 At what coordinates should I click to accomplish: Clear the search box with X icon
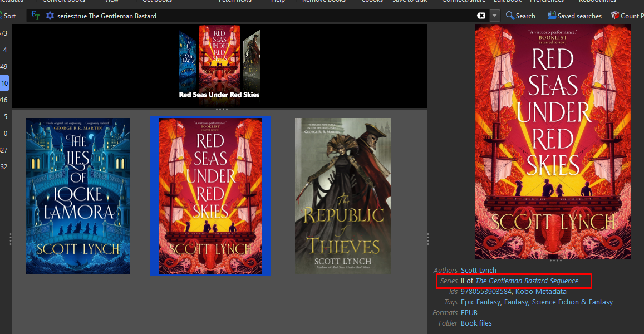pyautogui.click(x=481, y=16)
